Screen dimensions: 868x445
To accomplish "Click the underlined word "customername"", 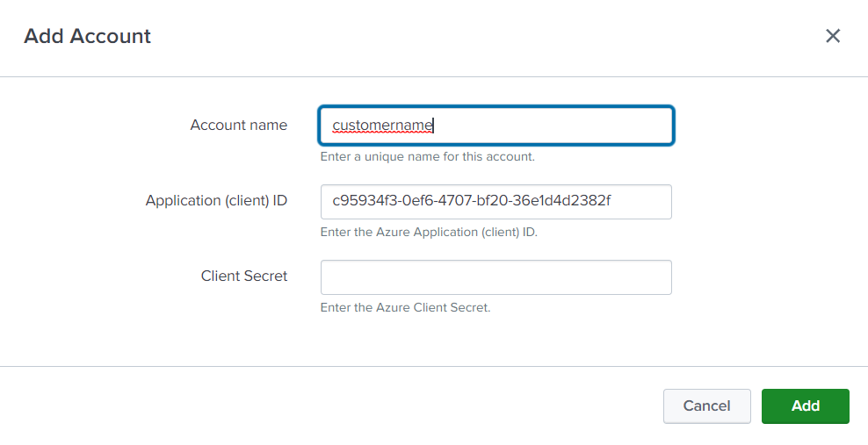I will [382, 126].
